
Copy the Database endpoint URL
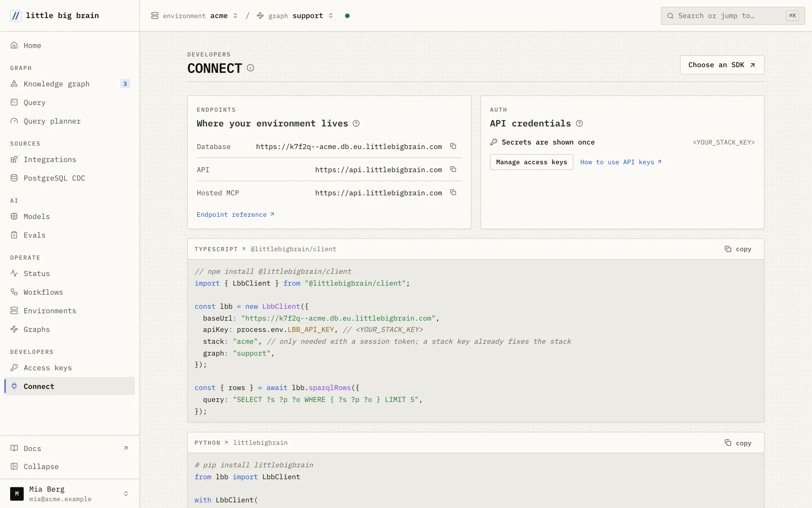coord(453,146)
